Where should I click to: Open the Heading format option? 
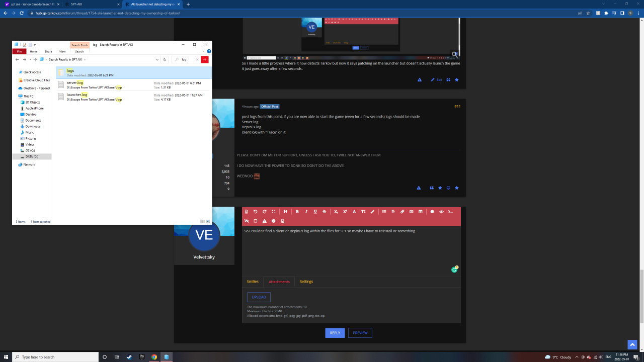[285, 212]
